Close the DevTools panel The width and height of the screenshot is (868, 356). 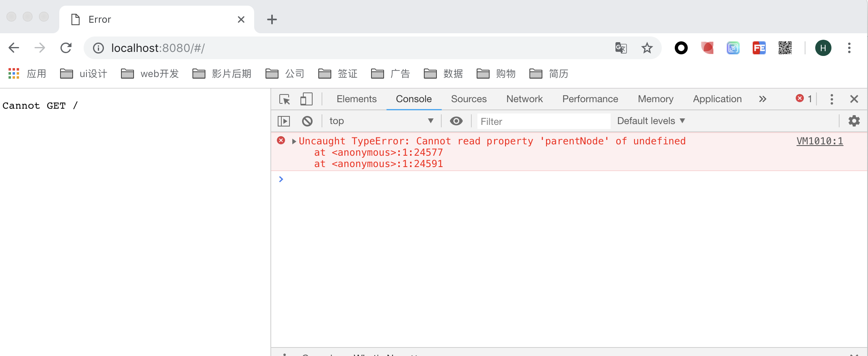854,99
